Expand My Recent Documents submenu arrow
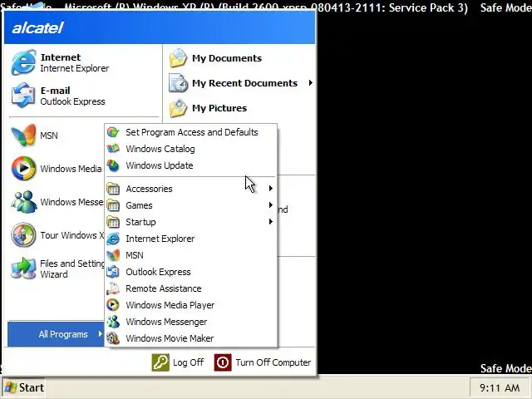Viewport: 532px width, 399px height. point(310,83)
